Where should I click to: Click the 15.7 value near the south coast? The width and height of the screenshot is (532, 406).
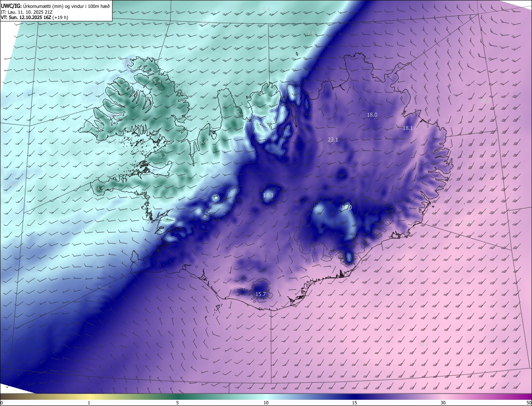point(261,294)
